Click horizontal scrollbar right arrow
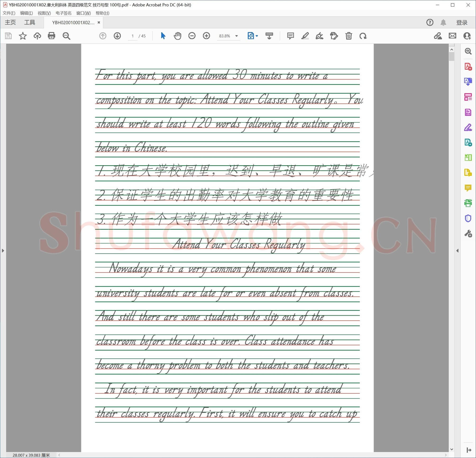This screenshot has height=458, width=476. coord(446,455)
